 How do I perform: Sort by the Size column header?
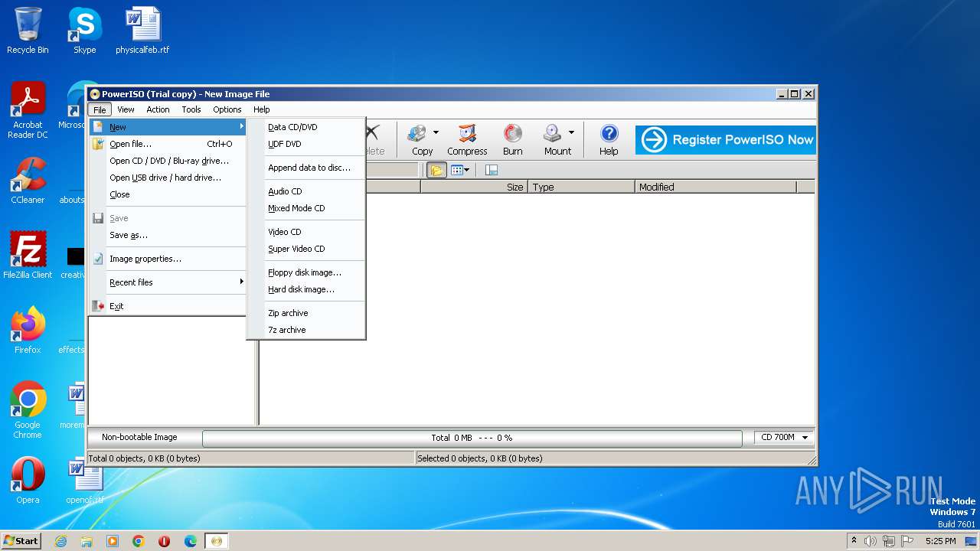click(x=473, y=187)
